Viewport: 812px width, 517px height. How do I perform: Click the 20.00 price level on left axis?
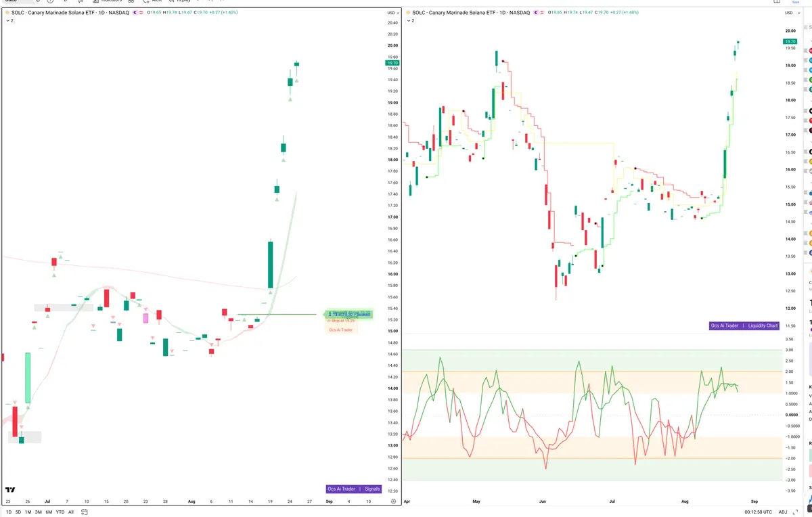click(x=392, y=46)
